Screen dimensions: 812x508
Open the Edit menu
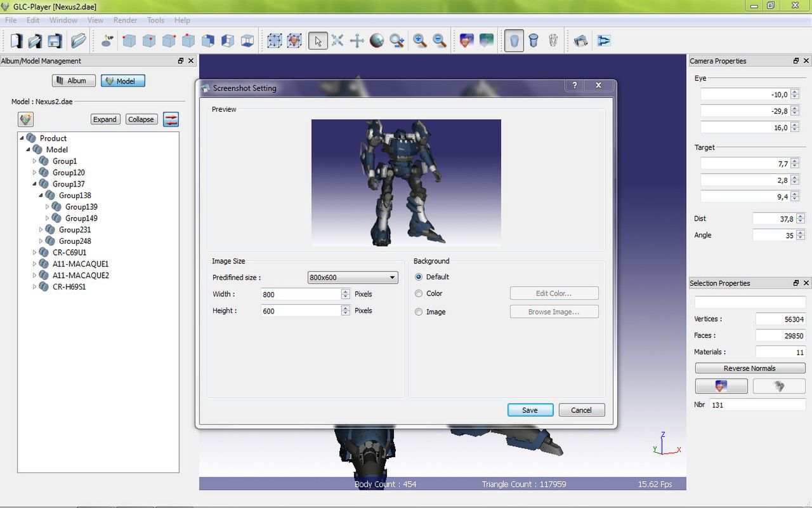[33, 20]
